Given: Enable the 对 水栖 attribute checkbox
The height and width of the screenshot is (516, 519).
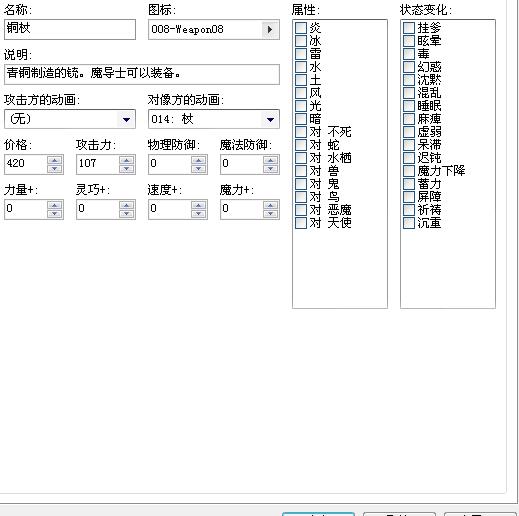Looking at the screenshot, I should pos(301,158).
